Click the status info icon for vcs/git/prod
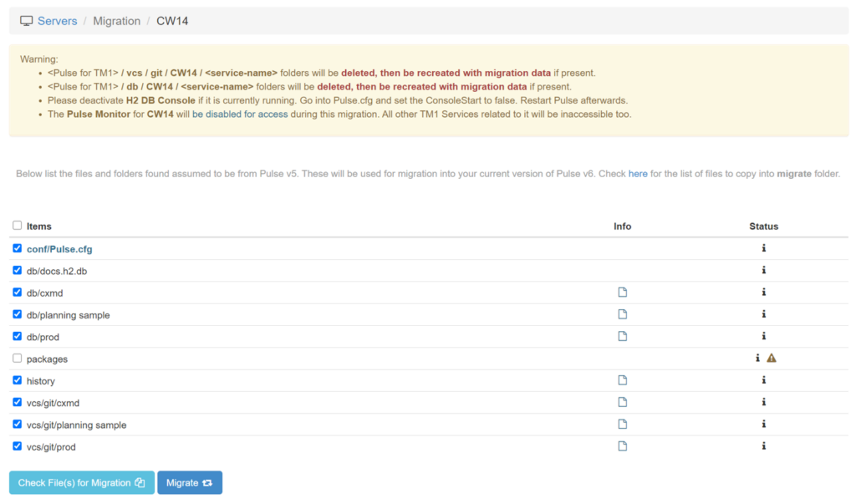Screen dimensions: 856x504 click(763, 446)
